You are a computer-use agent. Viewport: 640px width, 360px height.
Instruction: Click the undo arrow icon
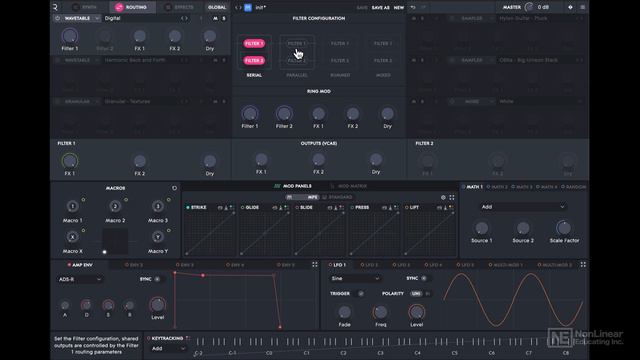(413, 7)
